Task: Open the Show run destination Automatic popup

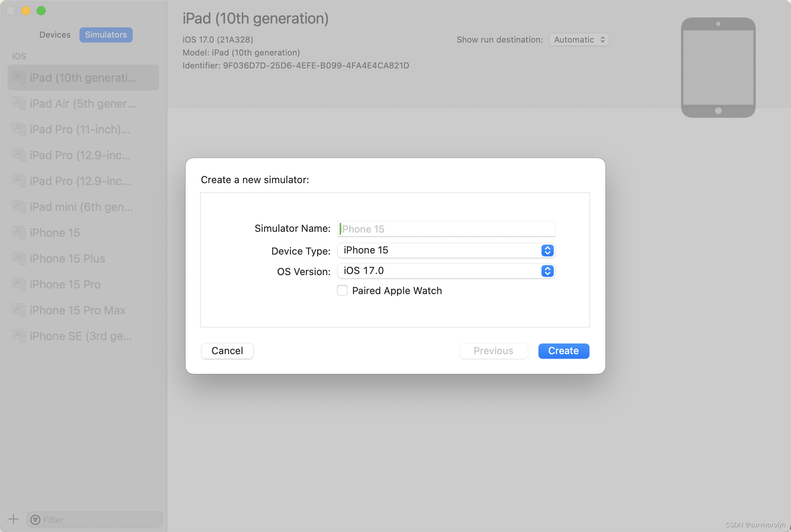Action: click(579, 40)
